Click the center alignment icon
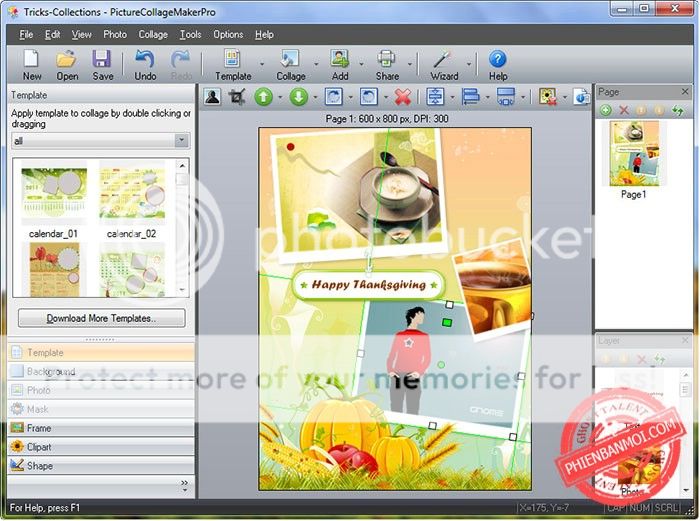Screen dimensions: 700x521 tap(435, 96)
